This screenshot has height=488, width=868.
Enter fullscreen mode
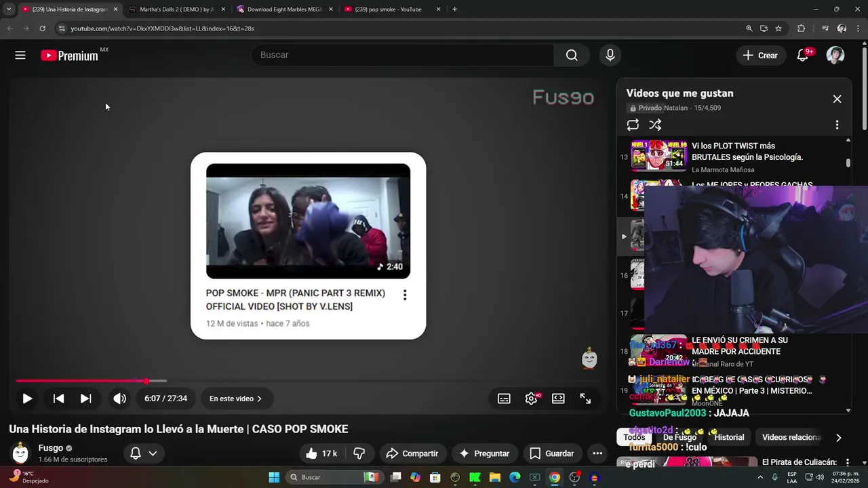coord(585,399)
